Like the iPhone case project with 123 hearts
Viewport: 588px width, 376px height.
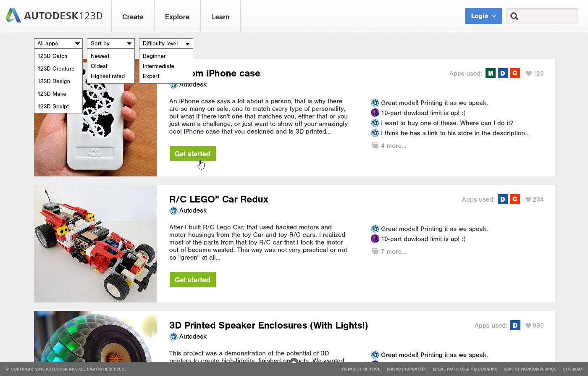529,74
